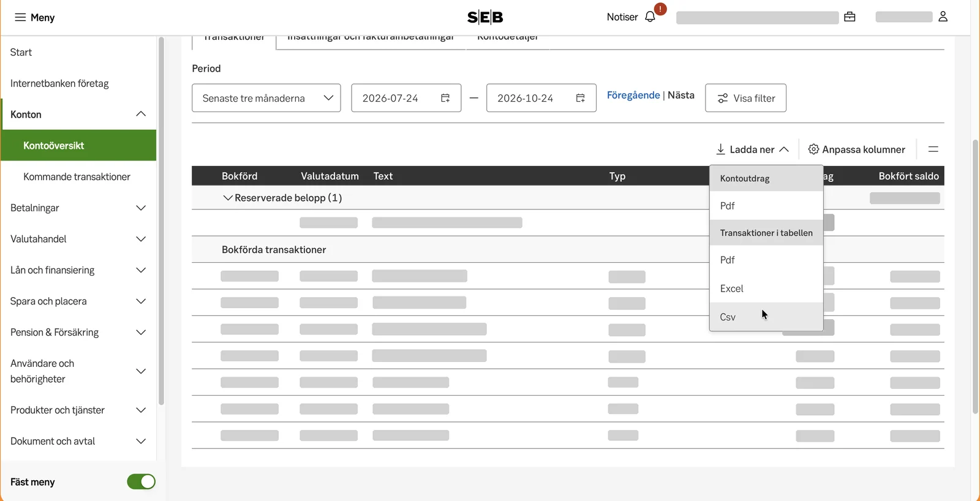
Task: Collapse the Reserverade belopp group
Action: [228, 198]
